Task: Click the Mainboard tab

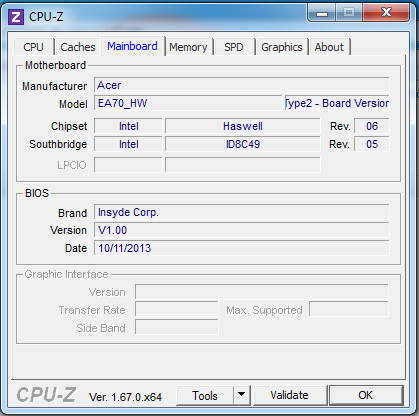Action: pos(132,46)
